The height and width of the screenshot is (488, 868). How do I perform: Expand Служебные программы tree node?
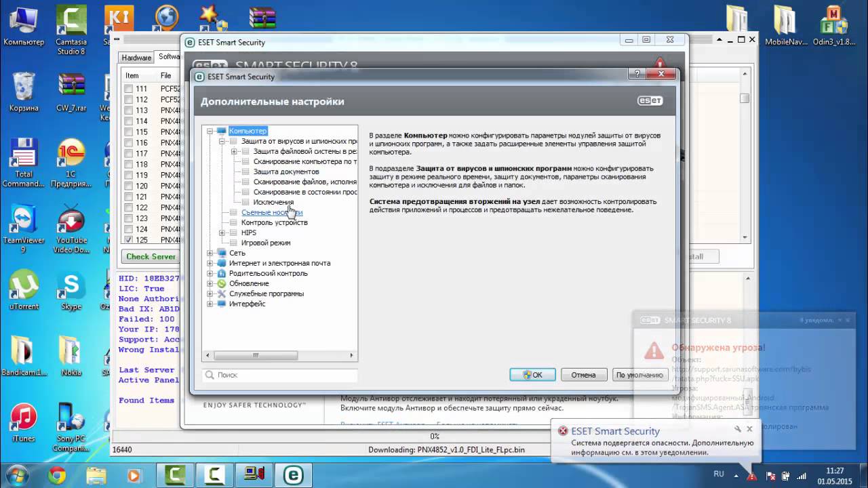(210, 293)
